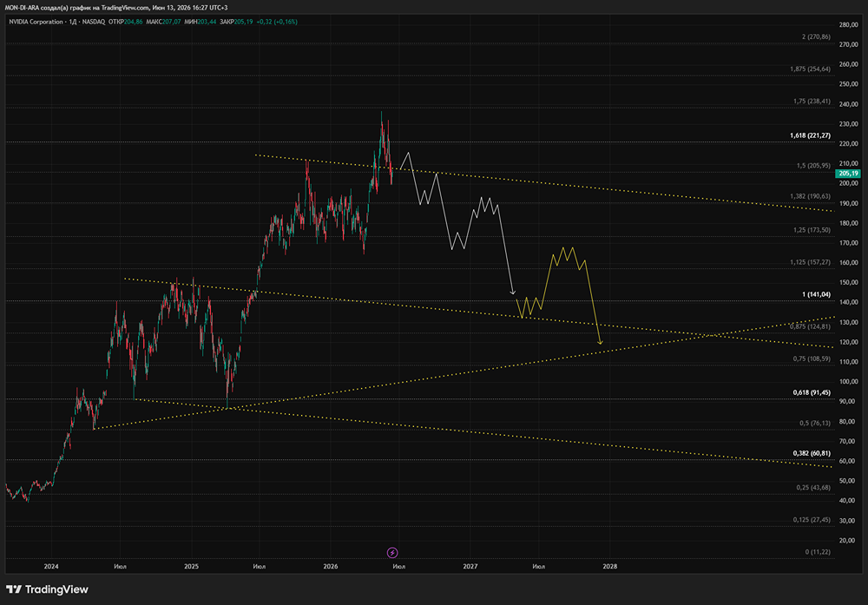
Task: Click the Июл label just before 2028
Action: (539, 566)
